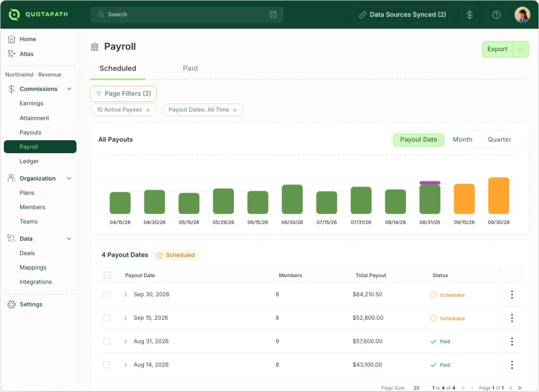Expand the Sep 15, 2026 payout row
The image size is (539, 392).
pos(126,318)
